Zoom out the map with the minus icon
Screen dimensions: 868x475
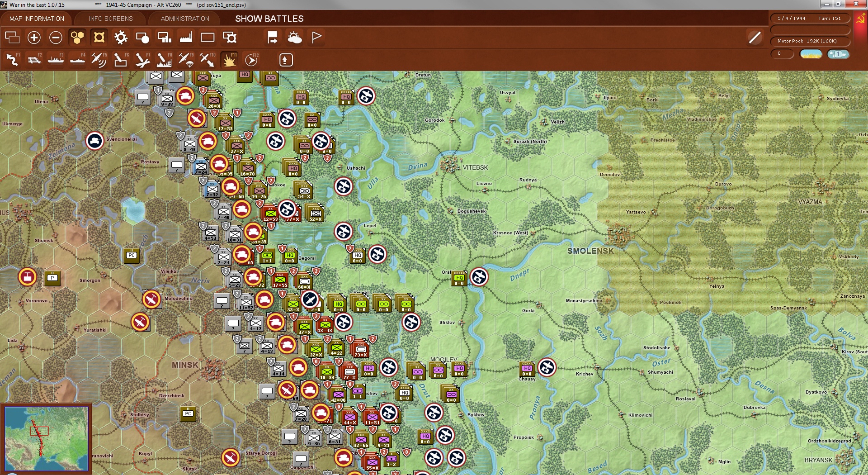click(56, 38)
